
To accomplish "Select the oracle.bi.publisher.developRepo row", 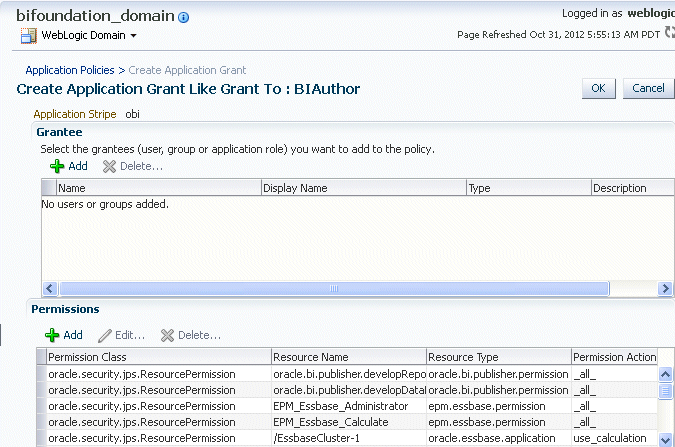I will tap(347, 374).
